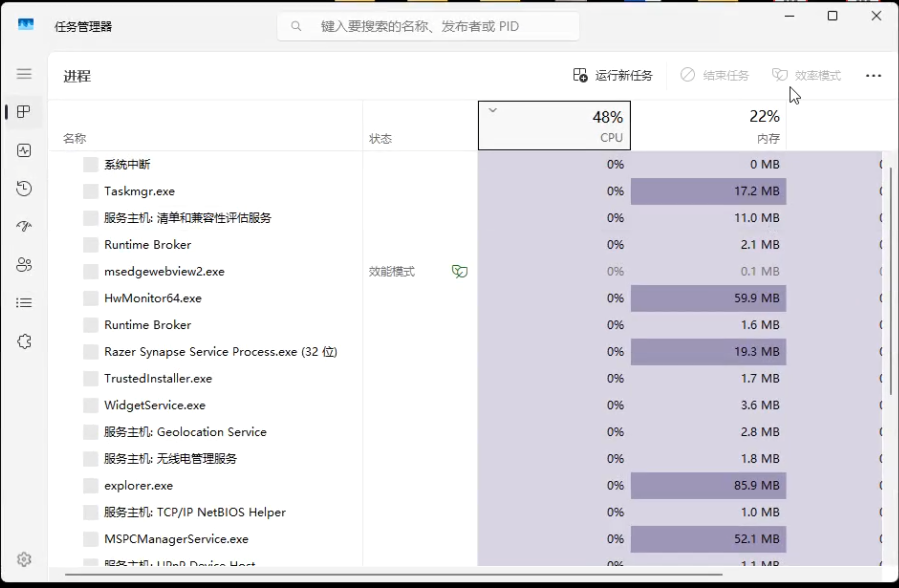Image resolution: width=899 pixels, height=588 pixels.
Task: Select the HwMonitor64.exe process row
Action: pyautogui.click(x=466, y=298)
